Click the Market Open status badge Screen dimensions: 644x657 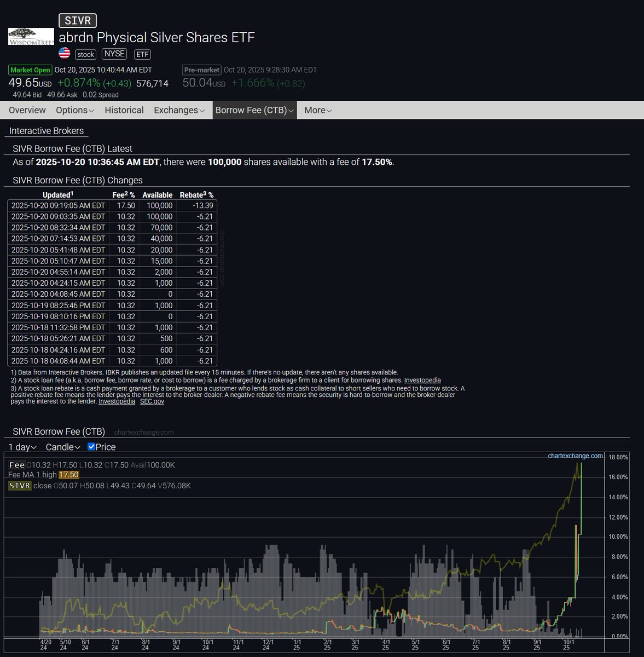click(x=30, y=70)
